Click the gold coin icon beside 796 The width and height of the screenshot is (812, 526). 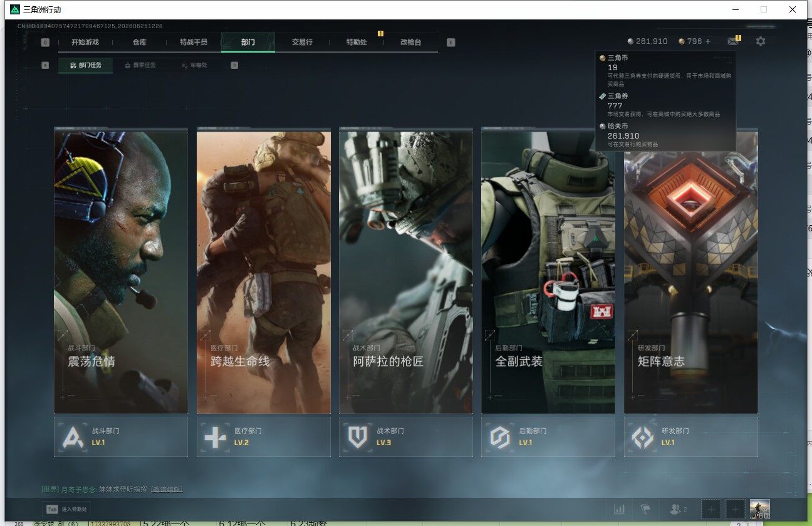pyautogui.click(x=682, y=41)
